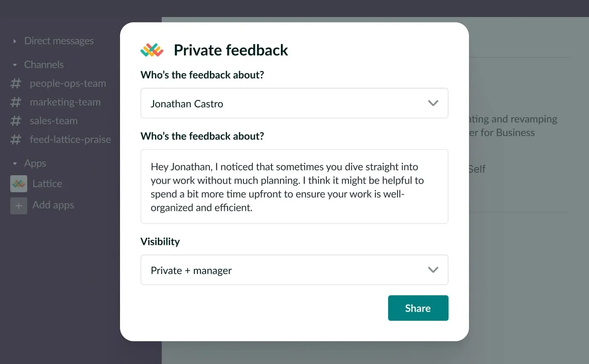Click the Add apps link

(x=53, y=205)
